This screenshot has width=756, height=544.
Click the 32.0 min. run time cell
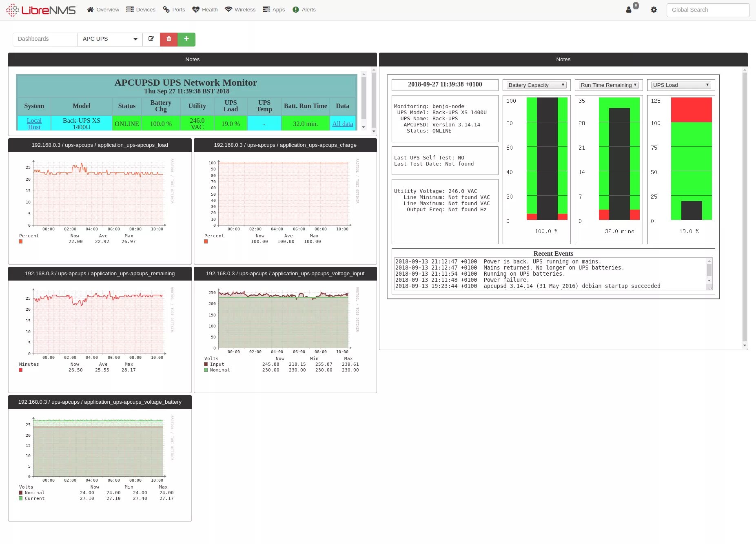[x=306, y=124]
